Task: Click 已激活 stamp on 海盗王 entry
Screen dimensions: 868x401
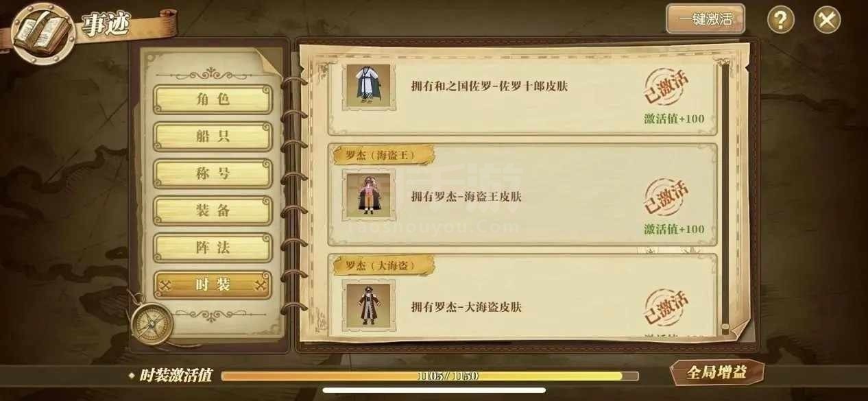Action: point(666,197)
